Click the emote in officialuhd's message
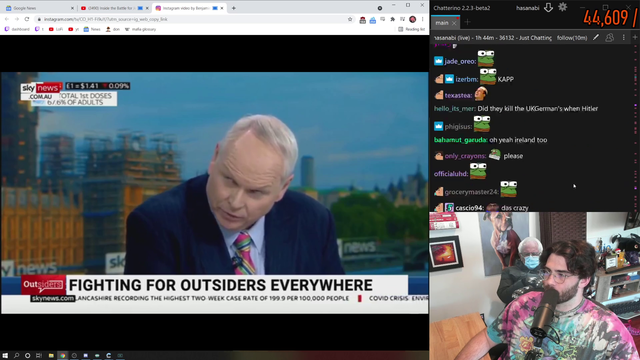This screenshot has width=640, height=360. tap(478, 171)
